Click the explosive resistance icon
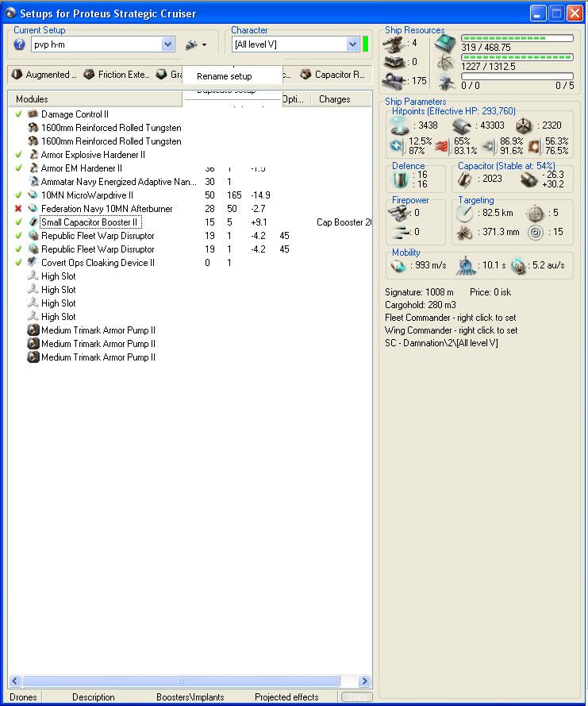Image resolution: width=588 pixels, height=706 pixels. point(534,146)
